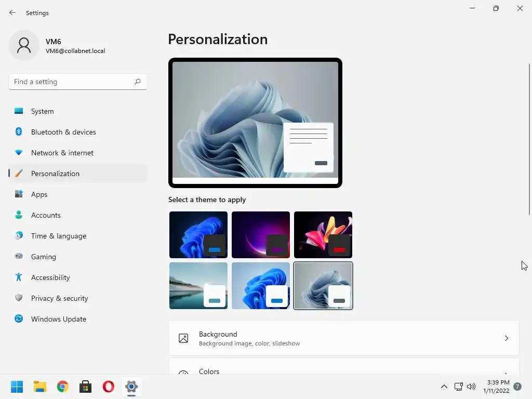Go to Bluetooth & devices
The width and height of the screenshot is (532, 399).
(x=78, y=131)
